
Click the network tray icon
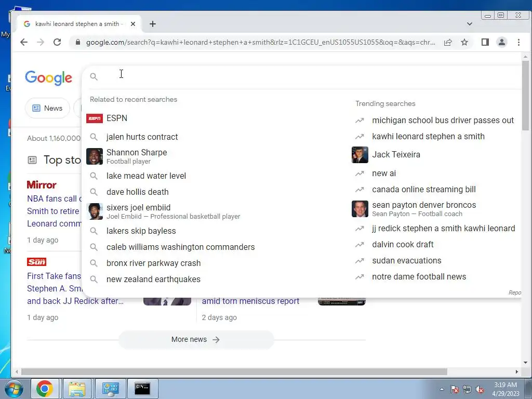pyautogui.click(x=467, y=389)
